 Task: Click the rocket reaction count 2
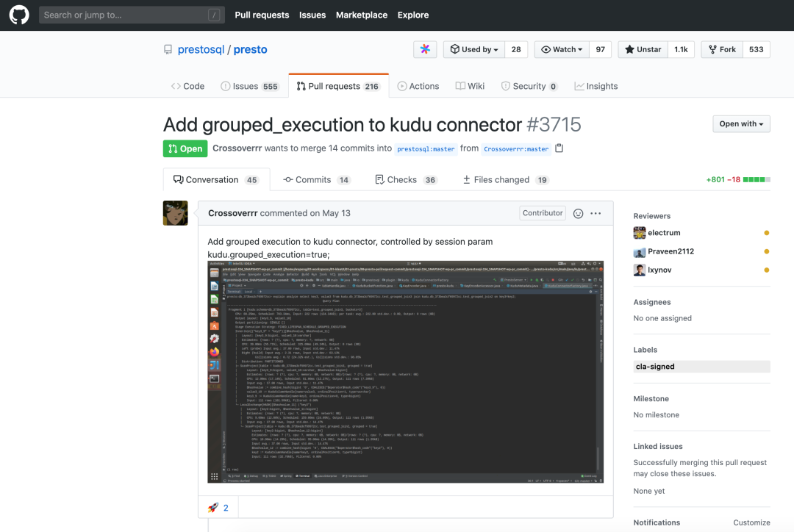click(x=226, y=508)
